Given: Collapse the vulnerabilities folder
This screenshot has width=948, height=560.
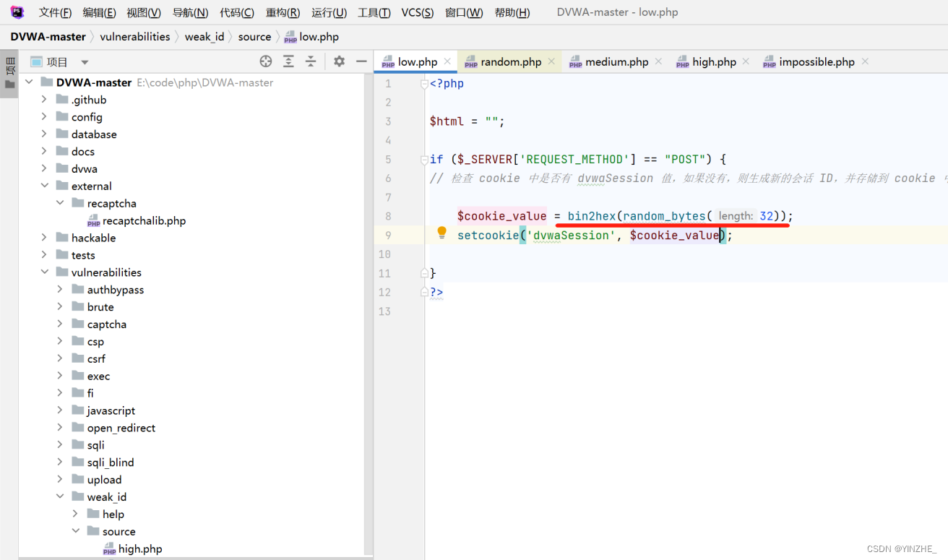Looking at the screenshot, I should tap(44, 272).
